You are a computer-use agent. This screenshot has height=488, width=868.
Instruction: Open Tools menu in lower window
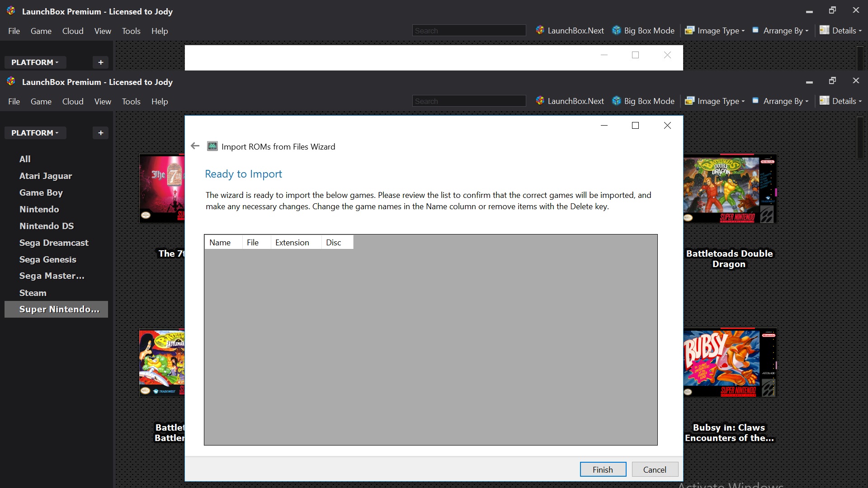point(131,102)
